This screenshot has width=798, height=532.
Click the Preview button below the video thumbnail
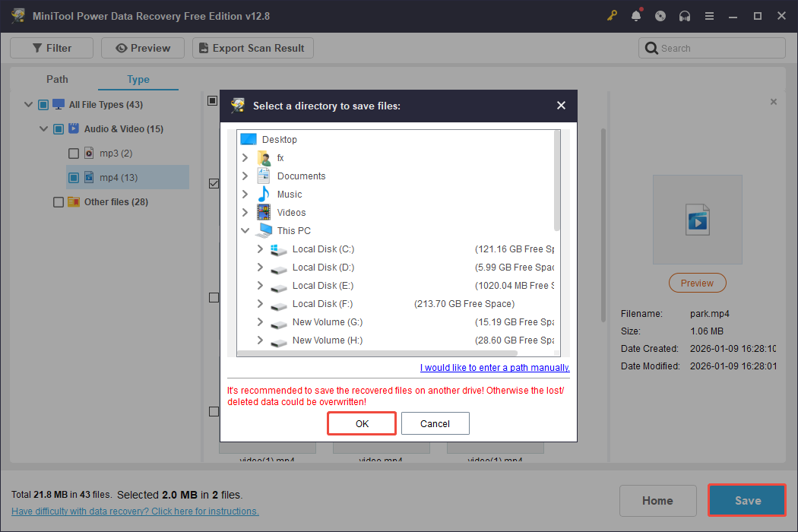pyautogui.click(x=697, y=282)
